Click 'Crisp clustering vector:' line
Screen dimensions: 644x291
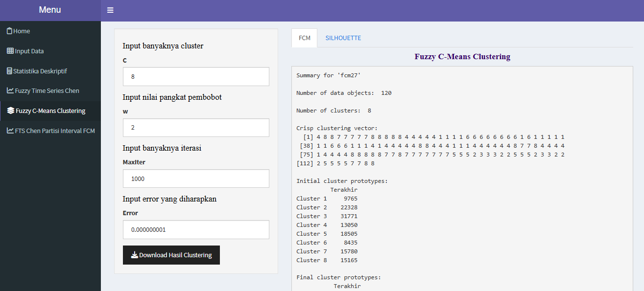point(337,128)
